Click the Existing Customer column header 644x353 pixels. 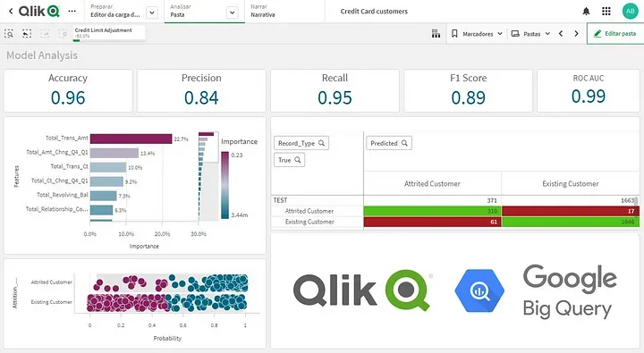[x=570, y=183]
